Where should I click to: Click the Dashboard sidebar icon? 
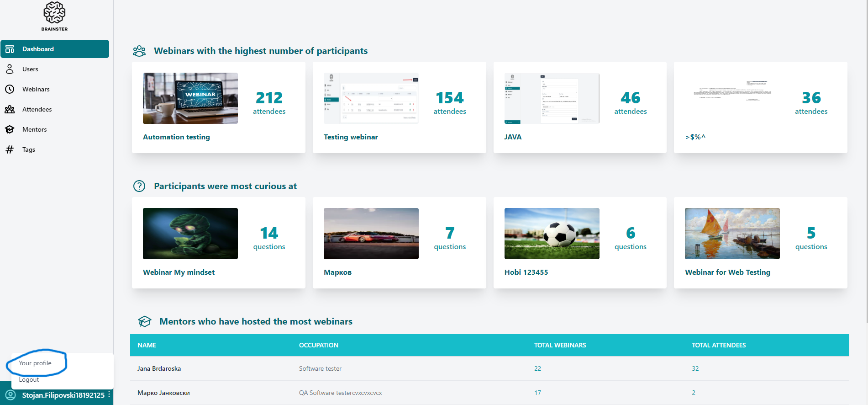click(10, 49)
